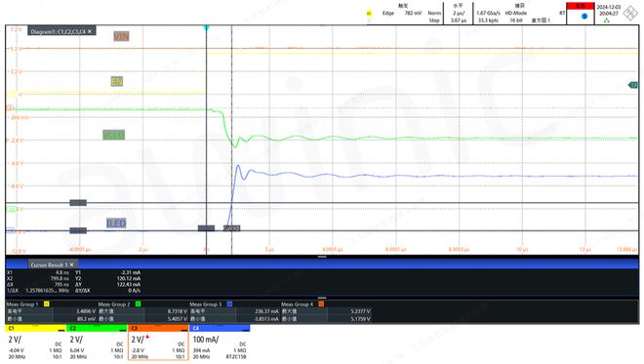
Task: Click the HD-Mode acquisition label
Action: coord(515,13)
